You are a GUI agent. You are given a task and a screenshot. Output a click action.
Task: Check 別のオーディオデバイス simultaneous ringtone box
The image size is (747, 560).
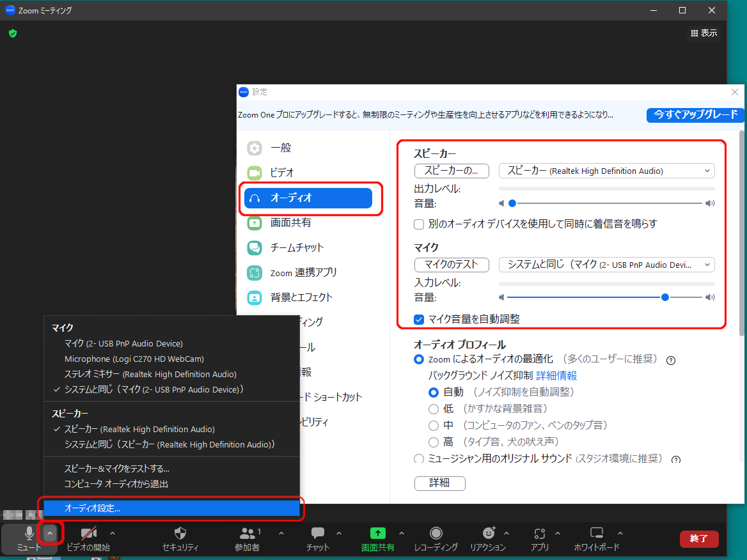click(419, 224)
